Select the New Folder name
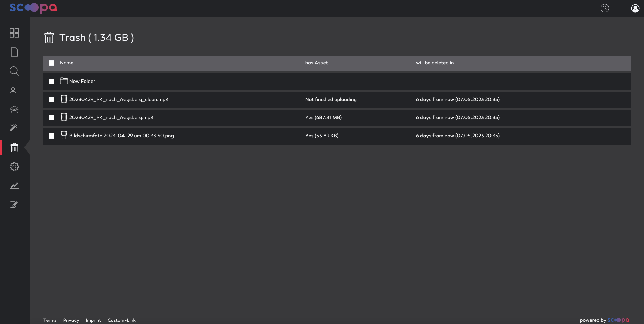The height and width of the screenshot is (324, 644). pos(82,81)
